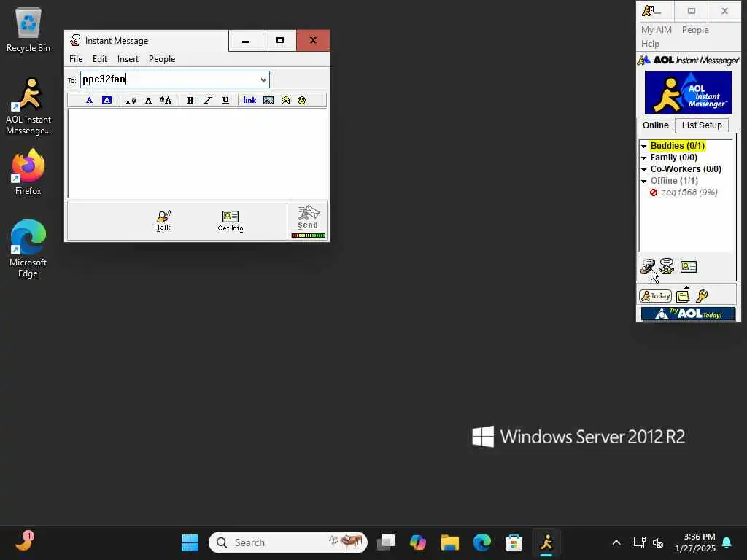Switch to the Online tab
The image size is (747, 560).
[x=656, y=125]
